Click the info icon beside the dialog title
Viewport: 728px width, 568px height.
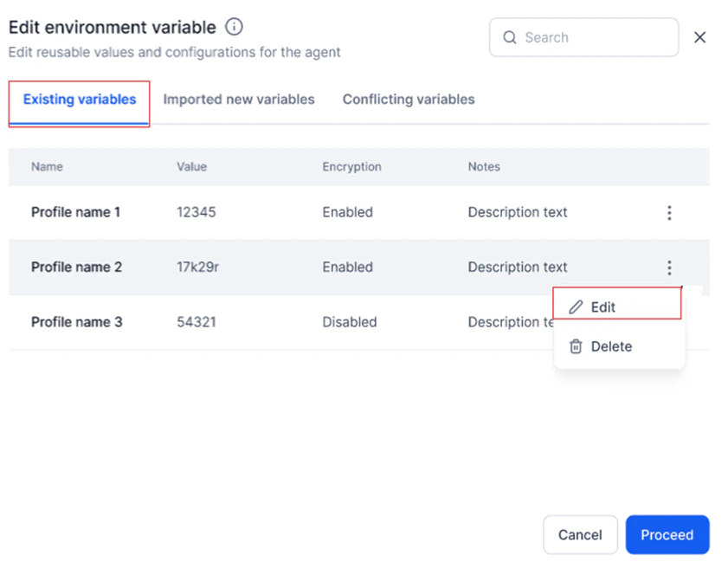click(x=234, y=27)
